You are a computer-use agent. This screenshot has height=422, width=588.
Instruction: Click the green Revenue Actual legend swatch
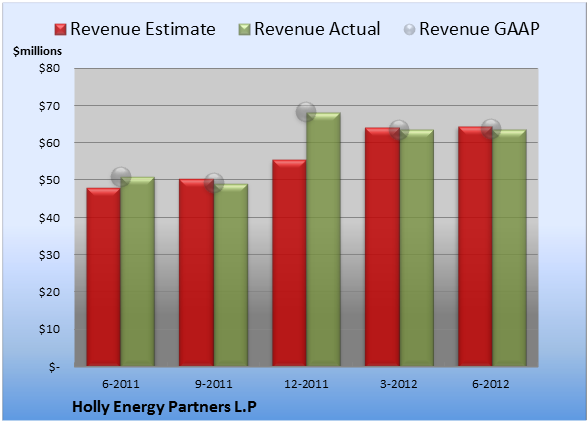point(244,29)
